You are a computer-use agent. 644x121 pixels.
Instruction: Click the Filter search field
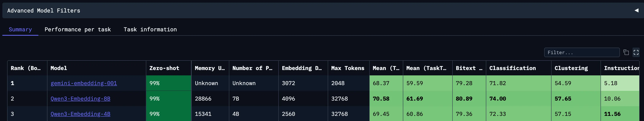coord(582,53)
